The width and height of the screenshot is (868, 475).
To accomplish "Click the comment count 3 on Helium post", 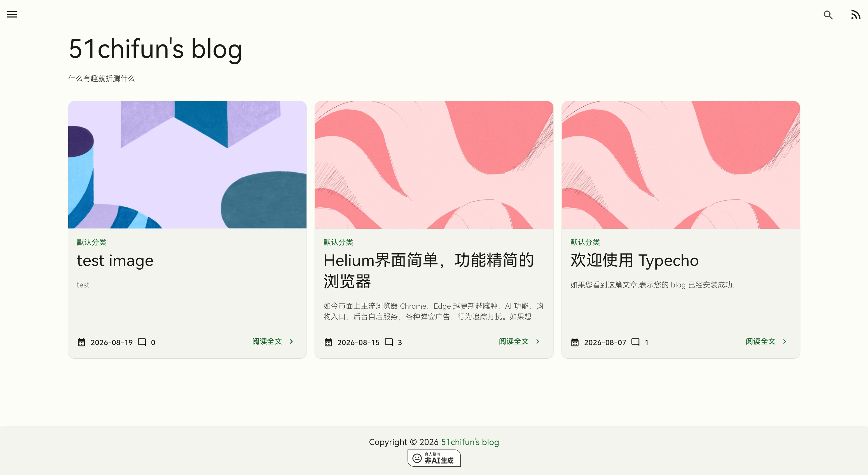I will [x=400, y=343].
